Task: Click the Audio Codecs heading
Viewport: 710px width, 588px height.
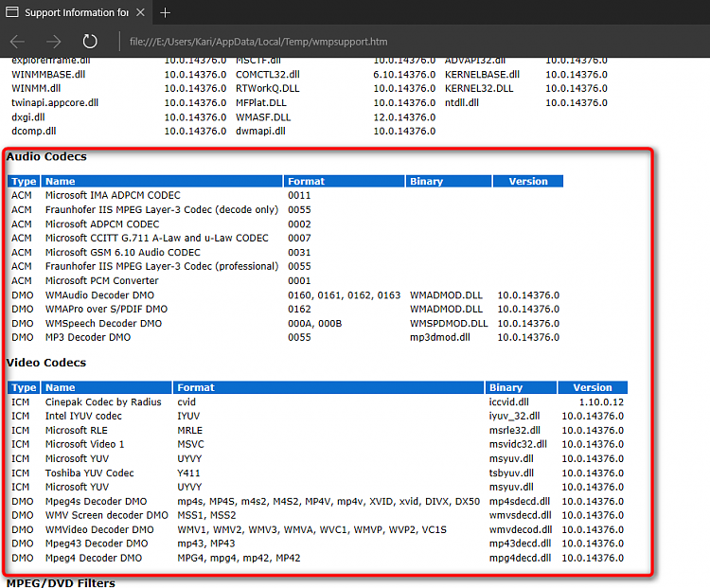Action: pyautogui.click(x=46, y=156)
